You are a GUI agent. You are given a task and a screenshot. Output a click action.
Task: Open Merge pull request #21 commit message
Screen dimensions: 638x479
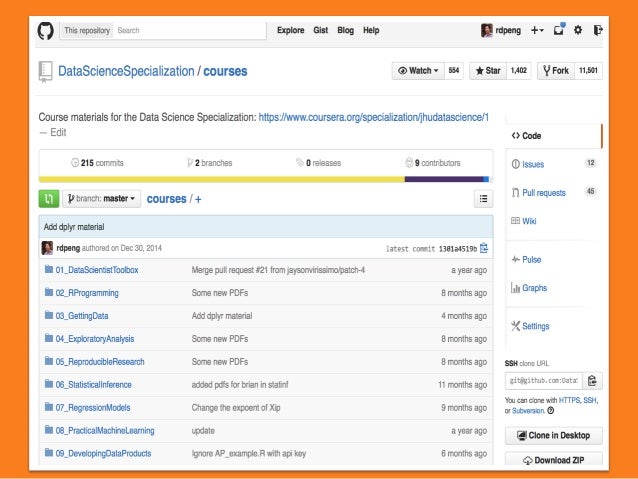point(278,270)
